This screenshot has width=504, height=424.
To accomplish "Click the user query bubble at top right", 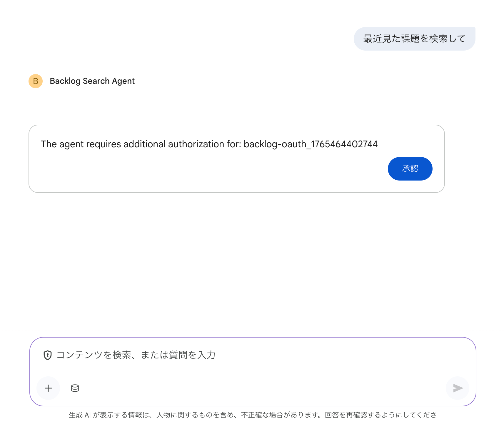I will (x=414, y=39).
